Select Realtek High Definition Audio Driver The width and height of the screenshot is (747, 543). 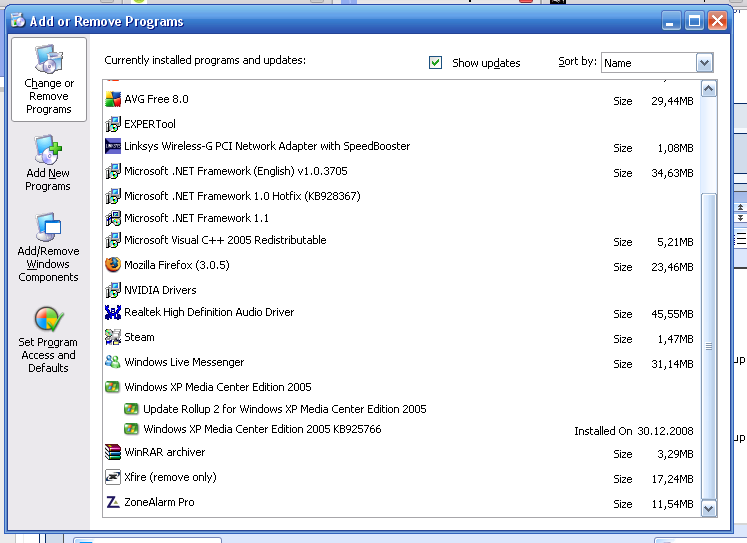401,312
